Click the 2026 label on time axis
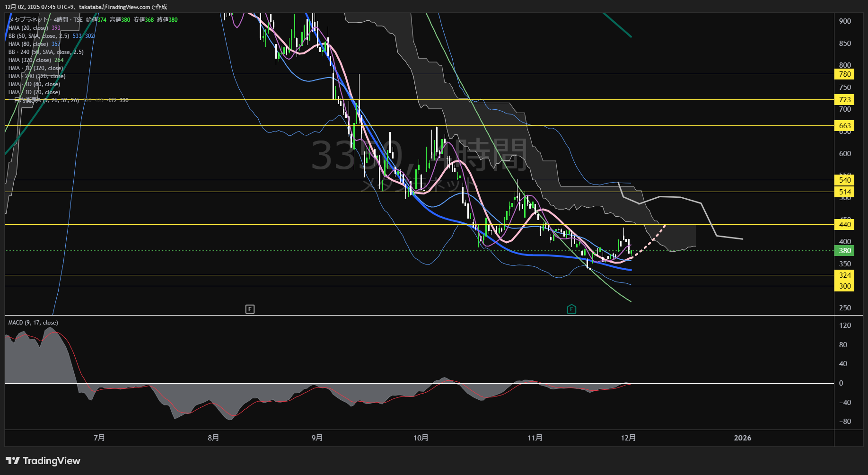This screenshot has width=868, height=475. 742,438
